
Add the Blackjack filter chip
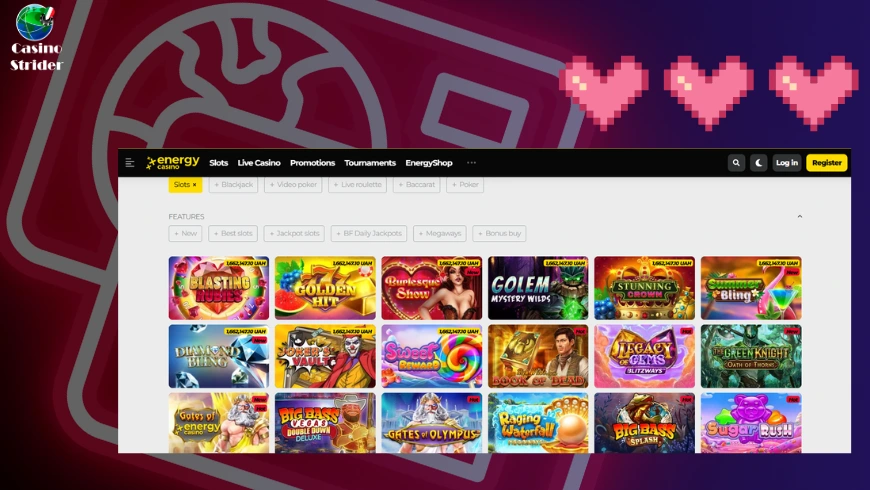[x=234, y=184]
